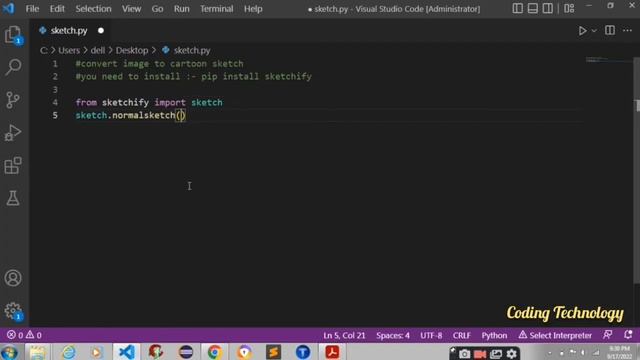Image resolution: width=640 pixels, height=360 pixels.
Task: Open the File menu
Action: (32, 9)
